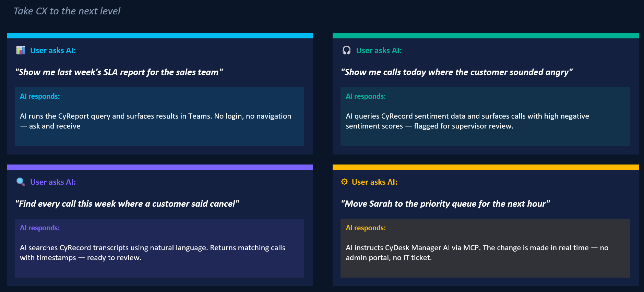Click the bar chart icon in SLA card

coord(21,50)
